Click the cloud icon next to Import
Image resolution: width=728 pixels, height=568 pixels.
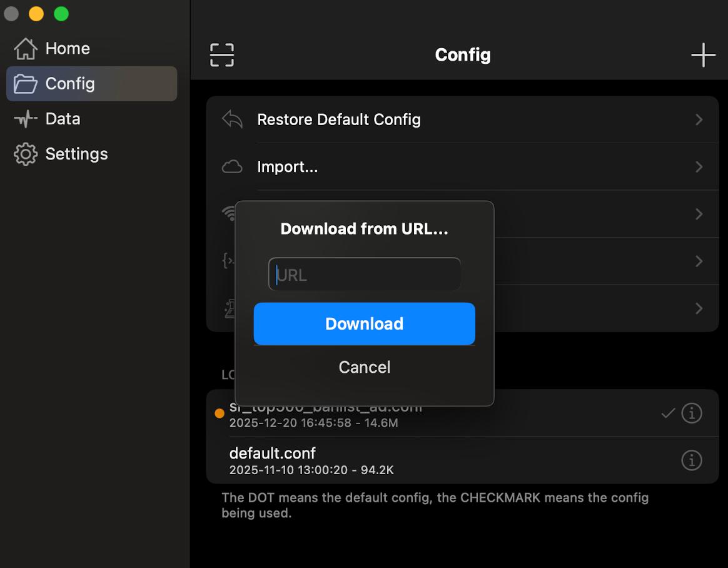pos(232,166)
